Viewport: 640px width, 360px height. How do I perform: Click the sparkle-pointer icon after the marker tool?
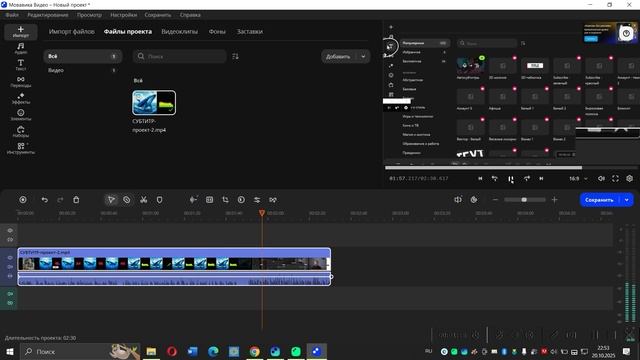(x=193, y=200)
